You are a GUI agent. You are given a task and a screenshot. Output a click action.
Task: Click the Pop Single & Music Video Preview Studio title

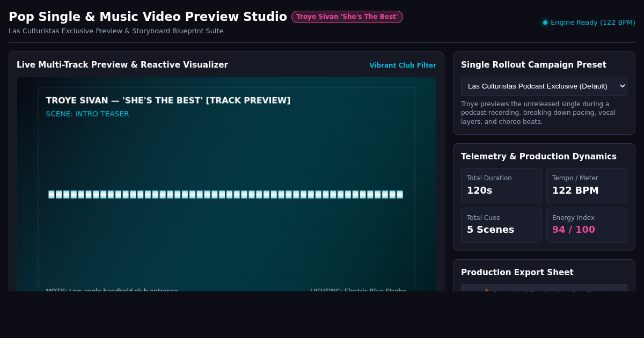click(148, 17)
